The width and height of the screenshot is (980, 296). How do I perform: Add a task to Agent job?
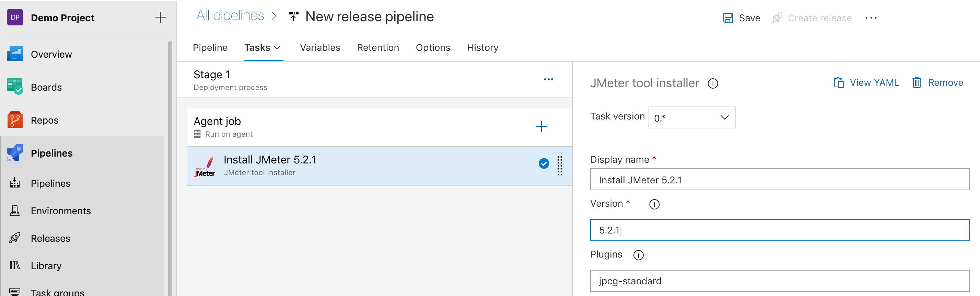pyautogui.click(x=541, y=126)
